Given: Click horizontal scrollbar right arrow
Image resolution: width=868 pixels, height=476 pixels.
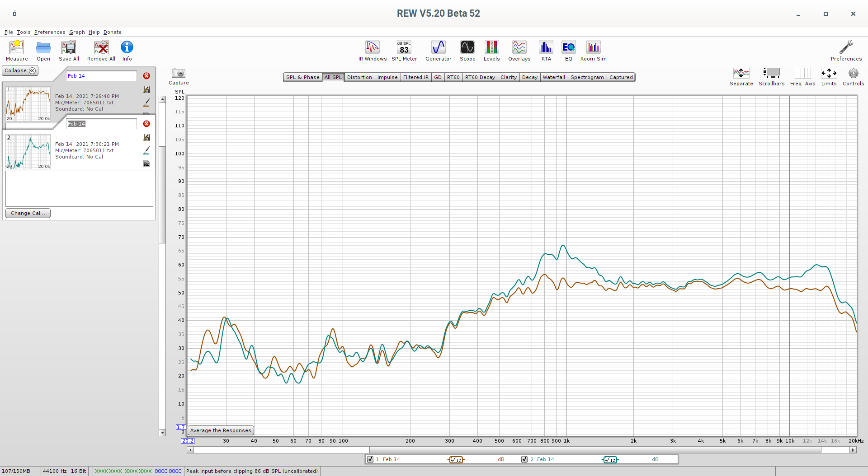Looking at the screenshot, I should pyautogui.click(x=853, y=450).
